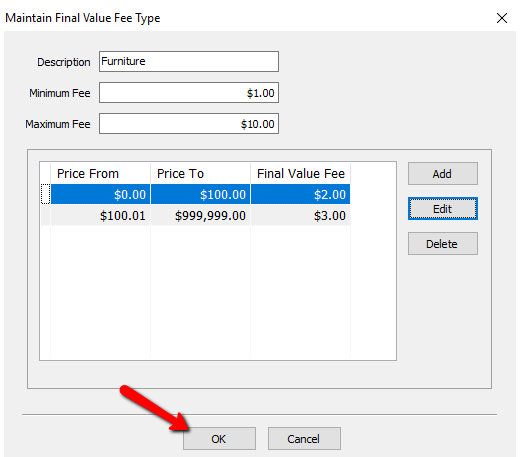The width and height of the screenshot is (521, 457).
Task: Select the $100.00 Price To cell
Action: pos(200,194)
